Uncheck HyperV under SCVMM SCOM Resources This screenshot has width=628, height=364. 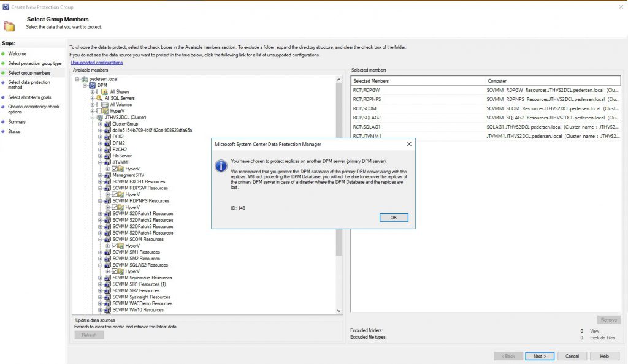pos(114,246)
